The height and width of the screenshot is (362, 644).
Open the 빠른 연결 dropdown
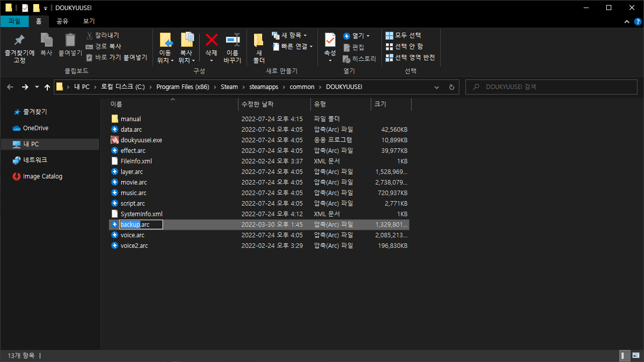(x=292, y=46)
